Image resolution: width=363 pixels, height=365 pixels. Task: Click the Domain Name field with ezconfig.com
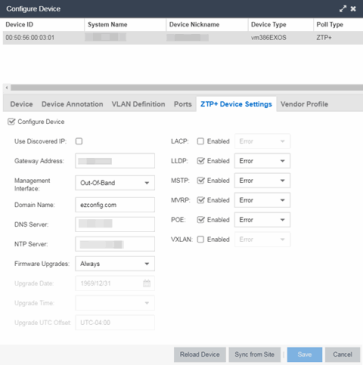point(115,205)
